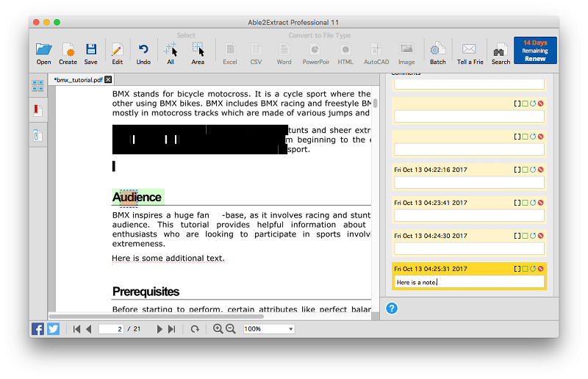Click green square on 04:24:30 comment
588x379 pixels.
pos(525,236)
